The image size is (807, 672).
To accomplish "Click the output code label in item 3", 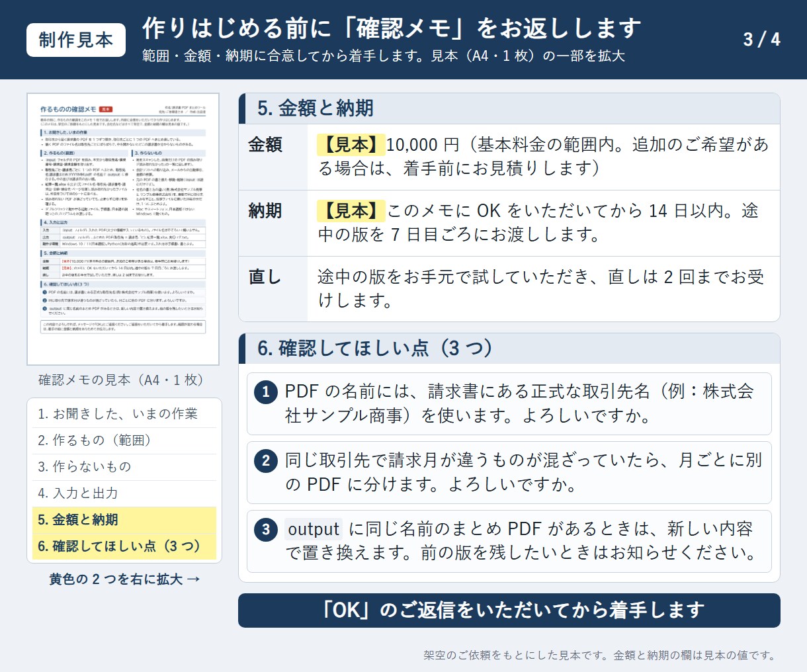I will [314, 530].
